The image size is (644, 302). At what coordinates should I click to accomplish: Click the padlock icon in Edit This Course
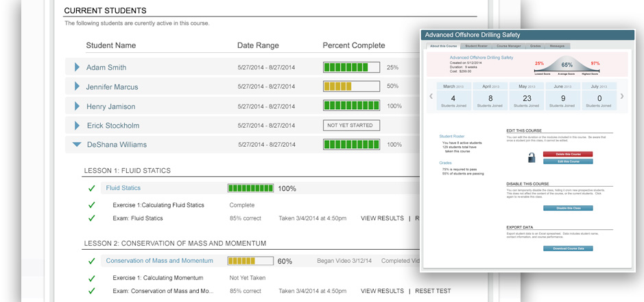pos(531,158)
